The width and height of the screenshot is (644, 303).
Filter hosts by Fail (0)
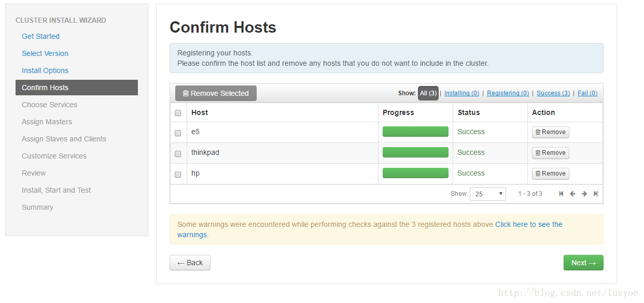[587, 93]
